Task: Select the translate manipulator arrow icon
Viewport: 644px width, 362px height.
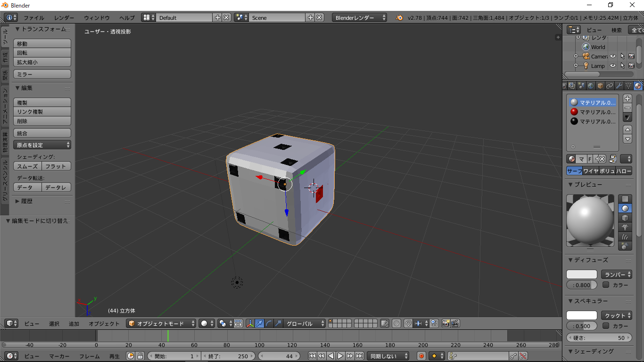Action: coord(259,323)
